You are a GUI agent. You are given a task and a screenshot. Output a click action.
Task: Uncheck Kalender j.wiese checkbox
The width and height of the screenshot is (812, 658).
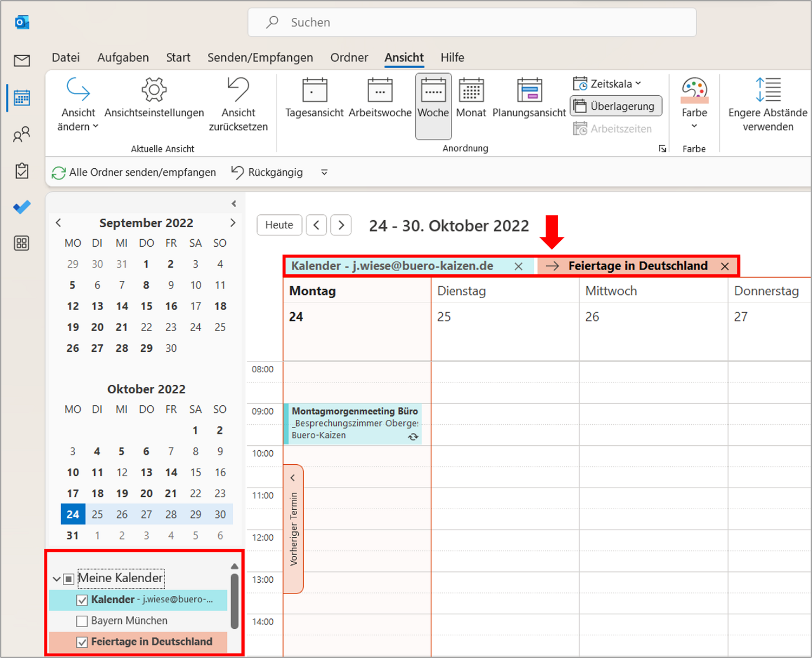click(82, 600)
